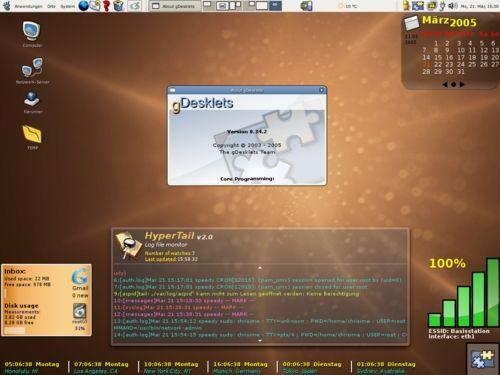The width and height of the screenshot is (500, 375).
Task: Click the volume speaker icon in panel
Action: coord(452,6)
